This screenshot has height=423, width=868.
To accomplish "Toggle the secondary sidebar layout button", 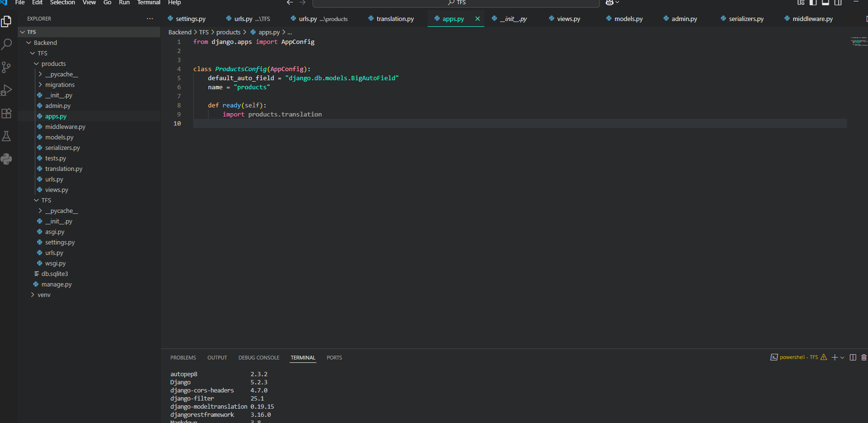I will click(x=838, y=2).
